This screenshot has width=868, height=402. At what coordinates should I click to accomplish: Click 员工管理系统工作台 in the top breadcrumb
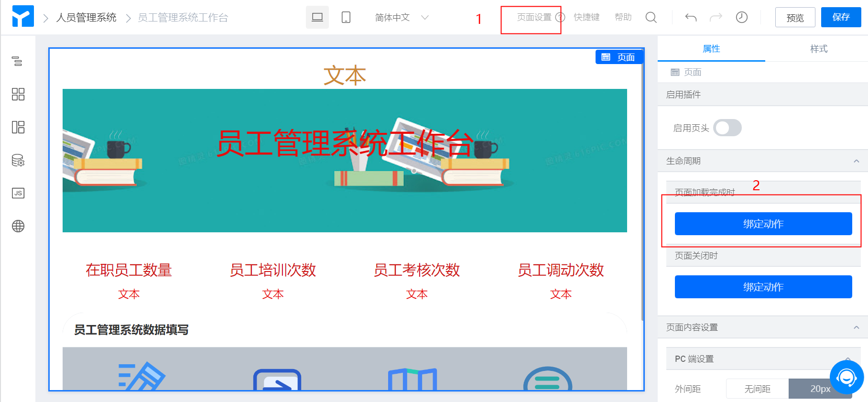coord(183,18)
